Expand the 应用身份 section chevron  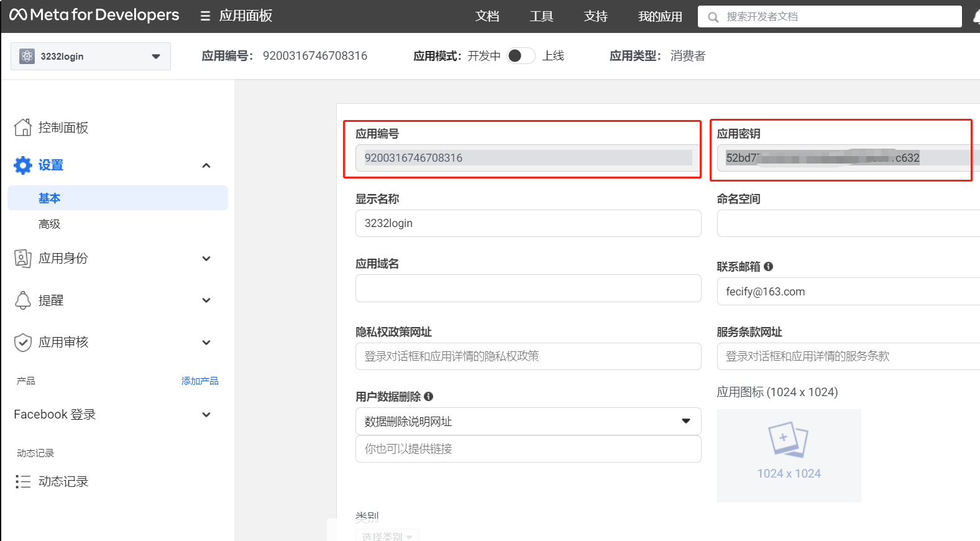click(206, 258)
